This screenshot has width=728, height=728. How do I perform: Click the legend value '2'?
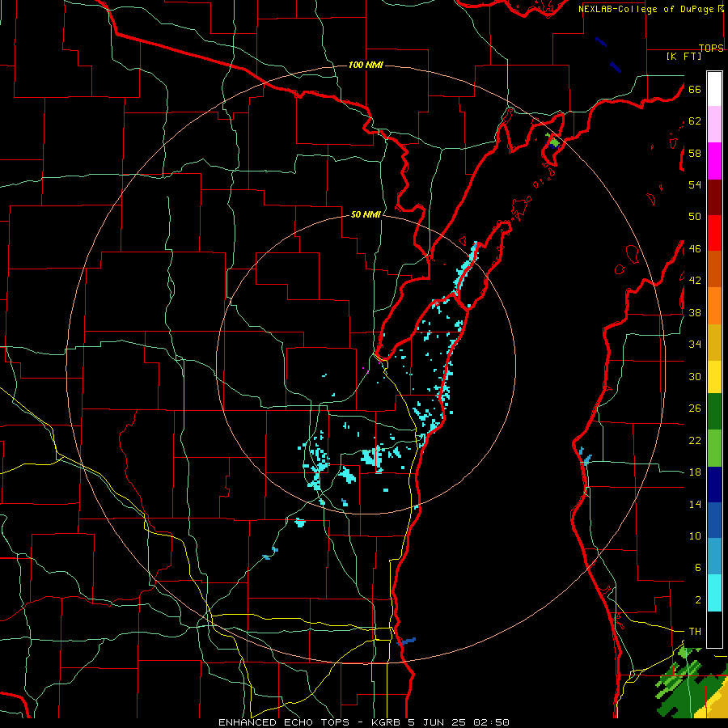tap(697, 600)
